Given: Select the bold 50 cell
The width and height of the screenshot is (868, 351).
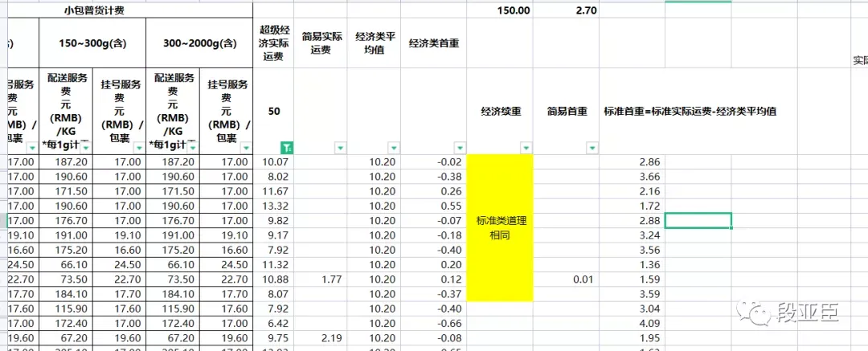Looking at the screenshot, I should tap(273, 112).
